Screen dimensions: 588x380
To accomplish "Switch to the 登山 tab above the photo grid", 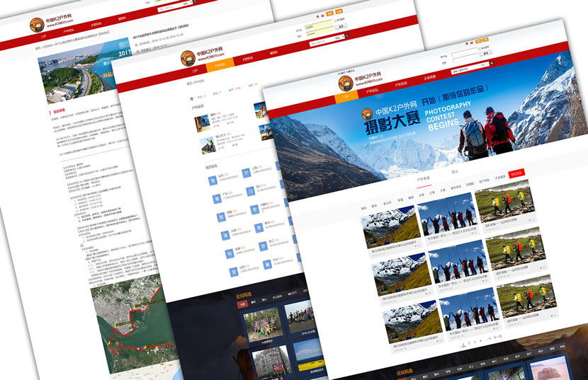I will coord(456,171).
